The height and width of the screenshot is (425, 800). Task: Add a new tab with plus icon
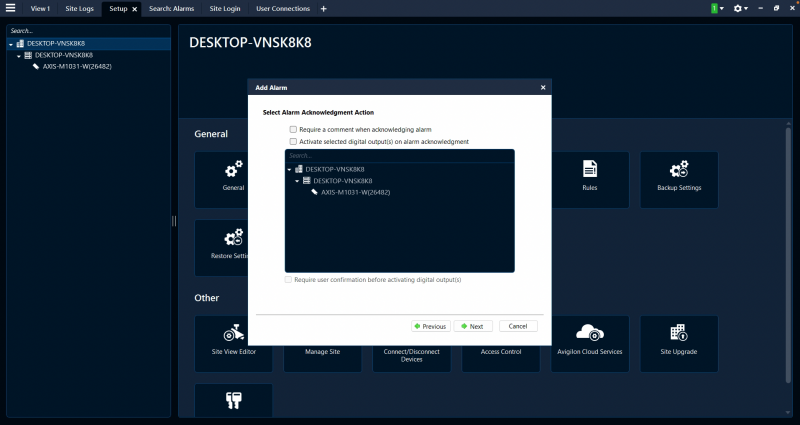[323, 9]
